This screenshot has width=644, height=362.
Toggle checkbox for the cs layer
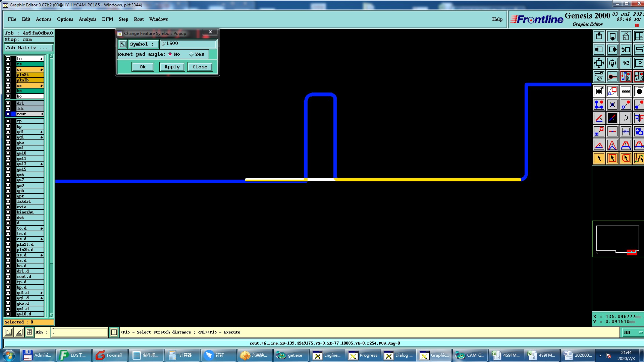pos(8,69)
